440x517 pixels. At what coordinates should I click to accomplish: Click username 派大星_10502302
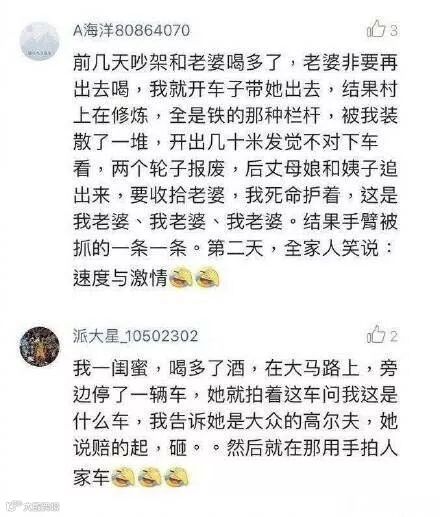pos(135,336)
